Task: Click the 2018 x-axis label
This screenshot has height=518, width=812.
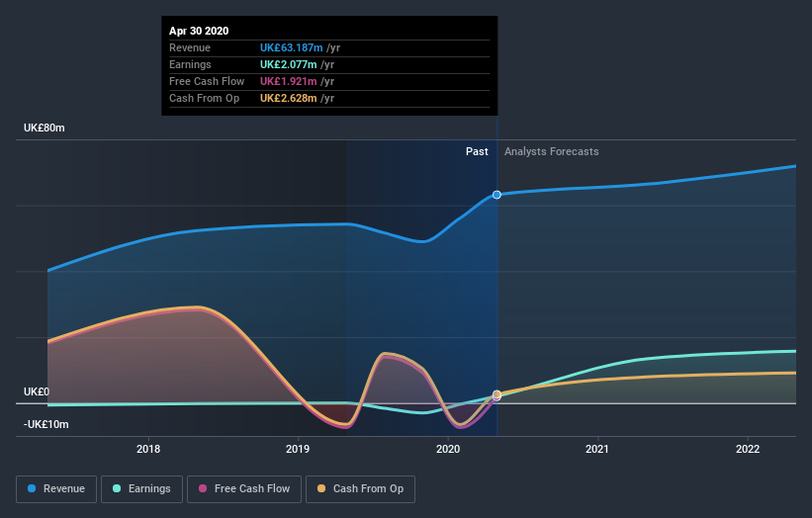Action: 148,449
